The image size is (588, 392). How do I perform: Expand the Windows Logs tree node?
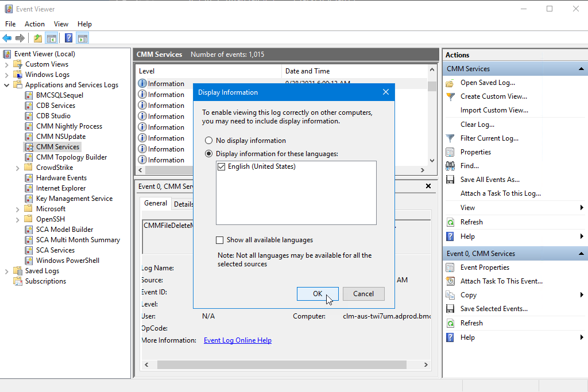[x=6, y=75]
